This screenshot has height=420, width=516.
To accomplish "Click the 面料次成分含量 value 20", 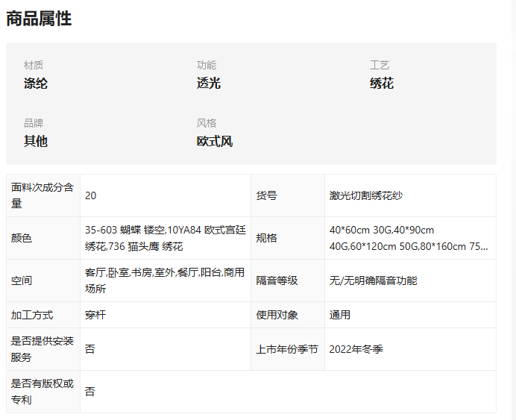I will coord(90,195).
